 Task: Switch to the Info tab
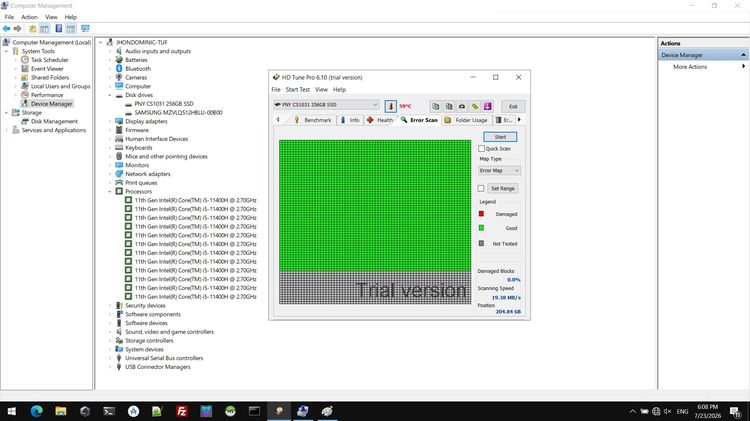pyautogui.click(x=350, y=120)
